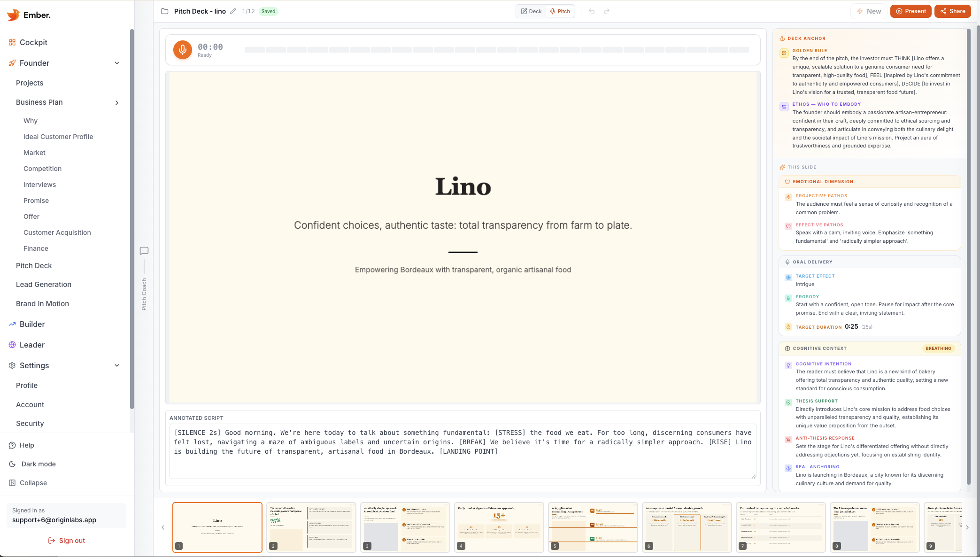Select slide thumbnail number 5
This screenshot has width=980, height=557.
pyautogui.click(x=593, y=527)
